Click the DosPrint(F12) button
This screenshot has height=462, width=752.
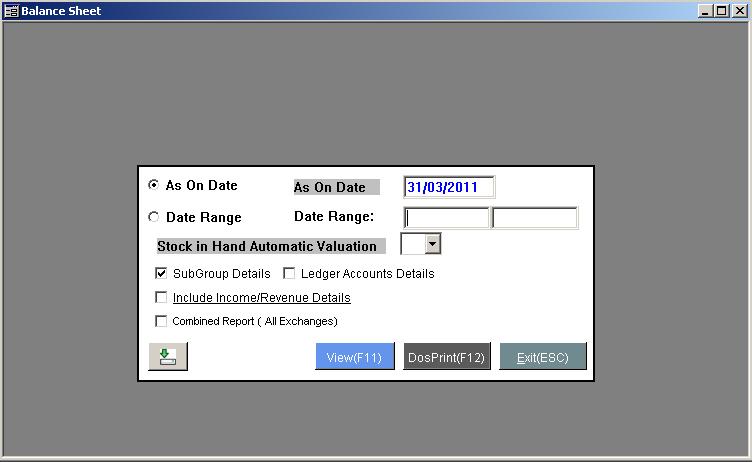point(447,357)
